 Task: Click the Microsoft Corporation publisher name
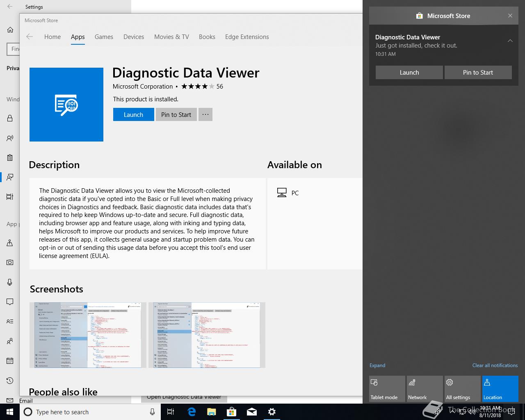pos(143,86)
